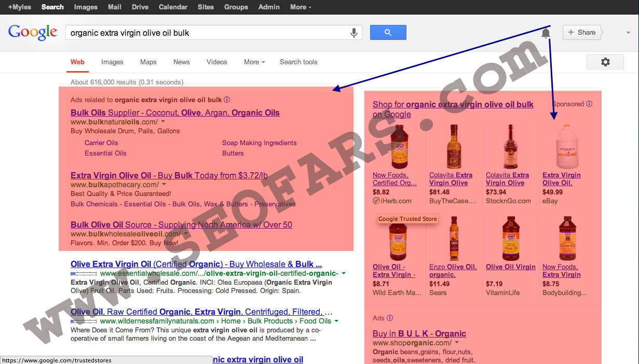Click info icon next to Sponsored label
This screenshot has width=639, height=364.
coord(589,104)
